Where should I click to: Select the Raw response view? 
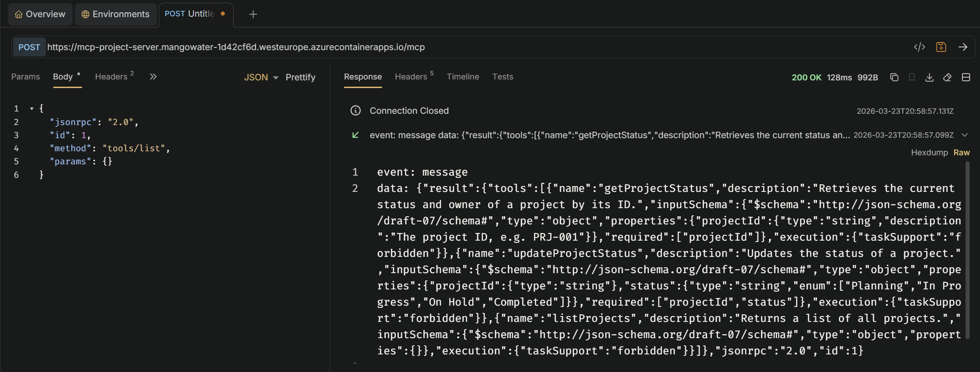pyautogui.click(x=961, y=153)
